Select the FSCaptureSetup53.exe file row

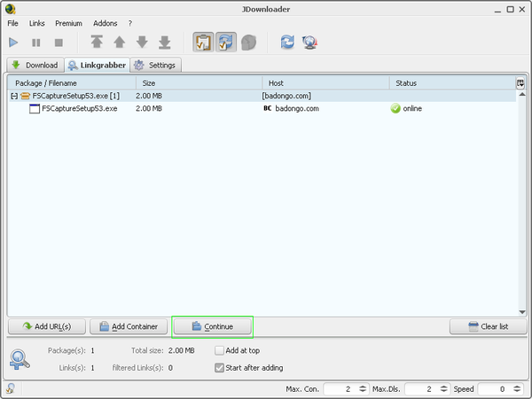262,108
